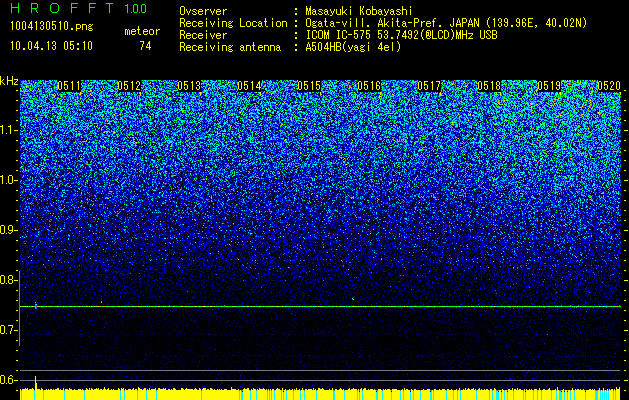Click the 0512 time marker
The image size is (629, 400).
pyautogui.click(x=129, y=86)
